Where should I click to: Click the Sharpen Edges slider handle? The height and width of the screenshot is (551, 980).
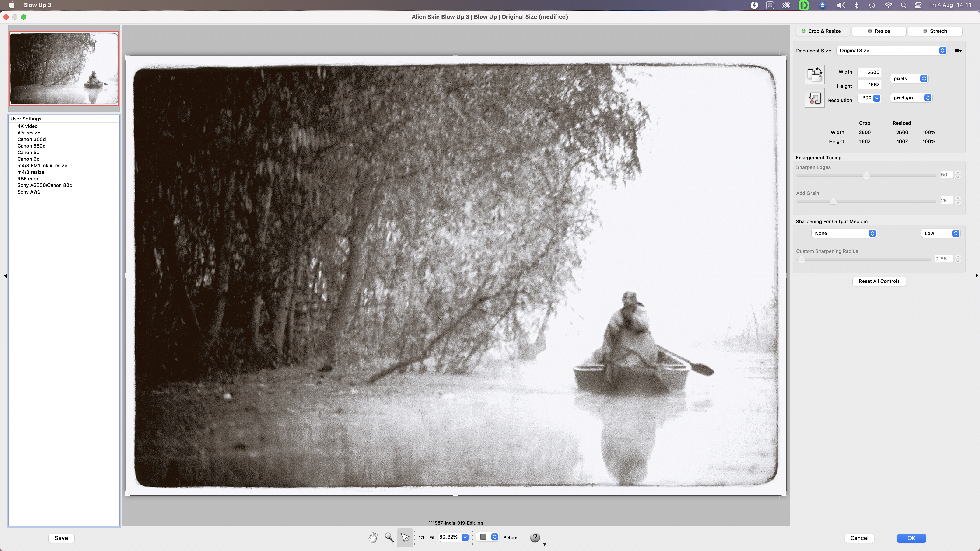[x=866, y=175]
